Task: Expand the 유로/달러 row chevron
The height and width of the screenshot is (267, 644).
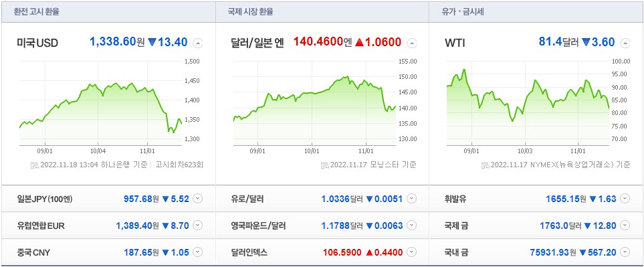Action: [411, 199]
